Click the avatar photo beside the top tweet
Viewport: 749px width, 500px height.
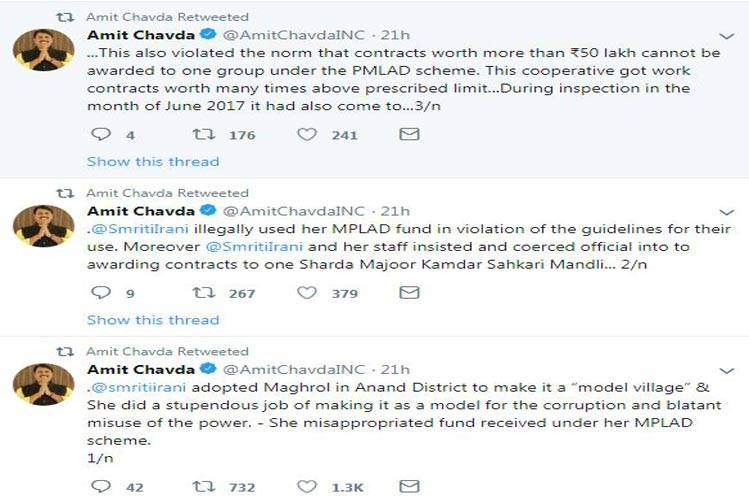[43, 50]
